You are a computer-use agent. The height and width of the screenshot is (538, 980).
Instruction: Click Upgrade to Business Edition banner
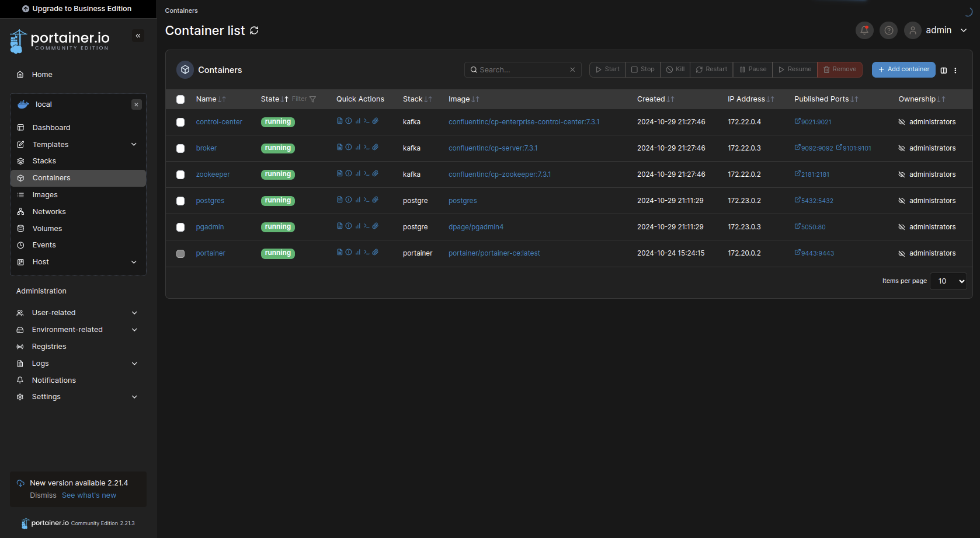pos(77,9)
